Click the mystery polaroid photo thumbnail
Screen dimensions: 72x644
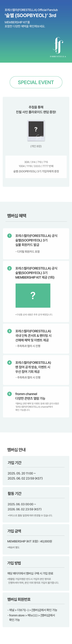36,130
